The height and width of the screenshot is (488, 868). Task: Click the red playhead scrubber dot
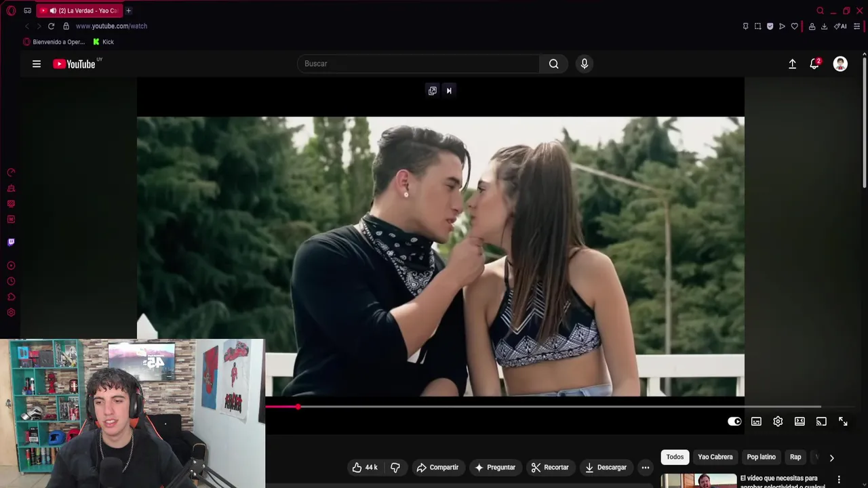298,407
